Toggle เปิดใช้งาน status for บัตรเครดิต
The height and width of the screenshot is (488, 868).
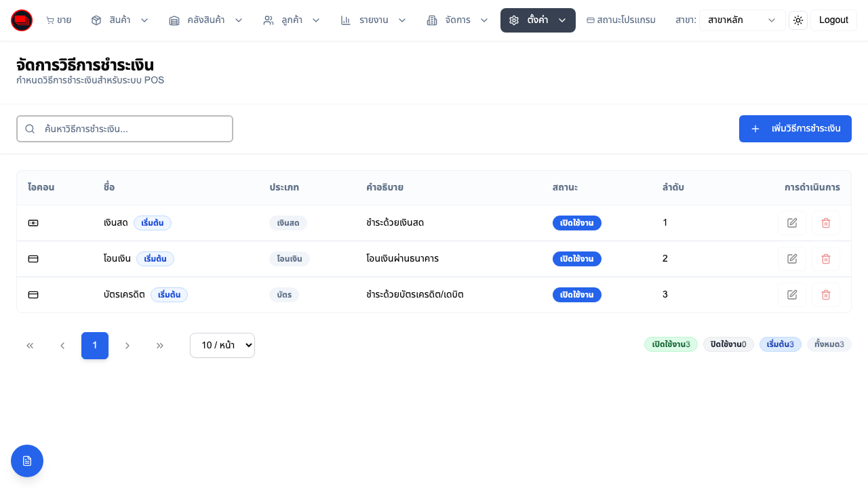tap(576, 295)
